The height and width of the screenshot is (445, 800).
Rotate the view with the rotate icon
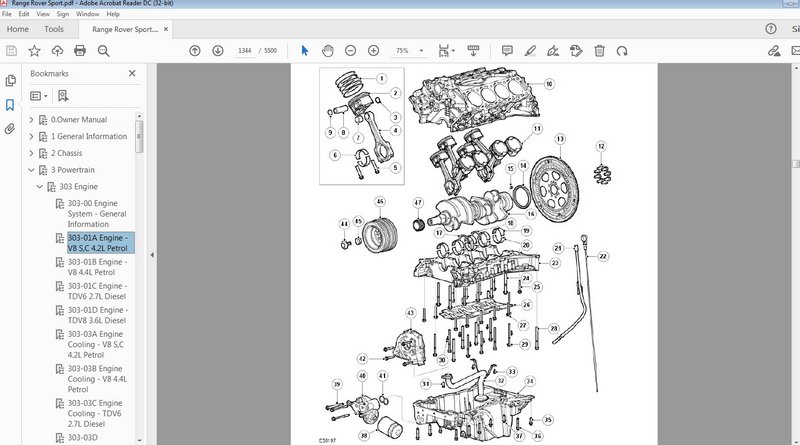(622, 51)
